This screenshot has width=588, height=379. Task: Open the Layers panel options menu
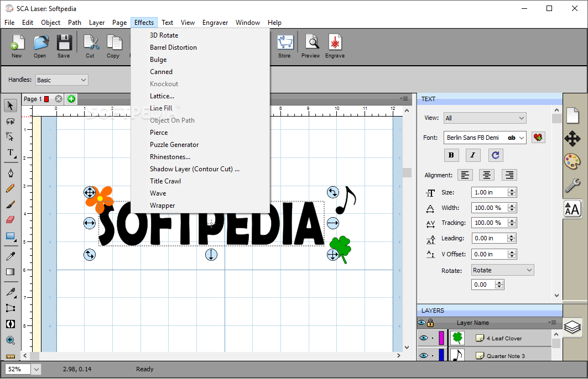552,322
